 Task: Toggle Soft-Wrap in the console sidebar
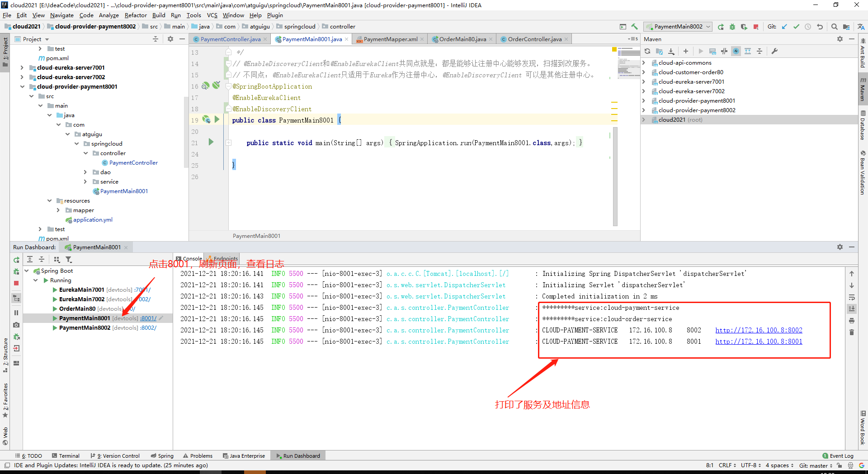coord(852,297)
